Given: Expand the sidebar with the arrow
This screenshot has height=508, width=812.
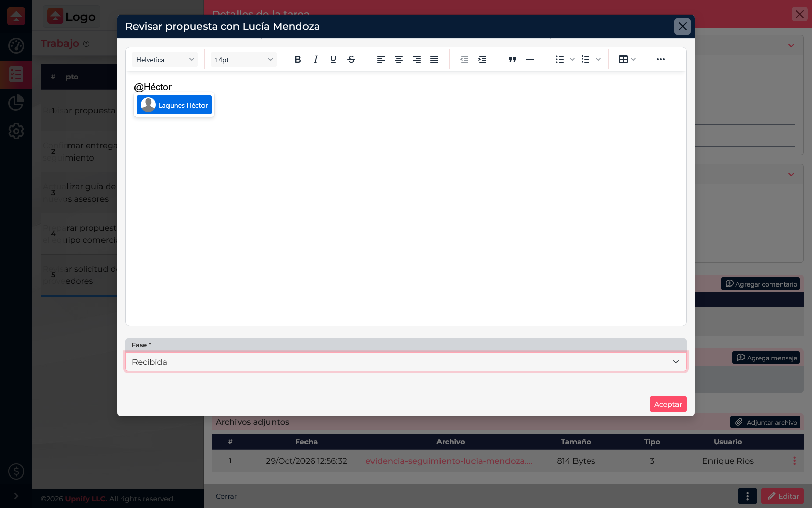Looking at the screenshot, I should (16, 496).
